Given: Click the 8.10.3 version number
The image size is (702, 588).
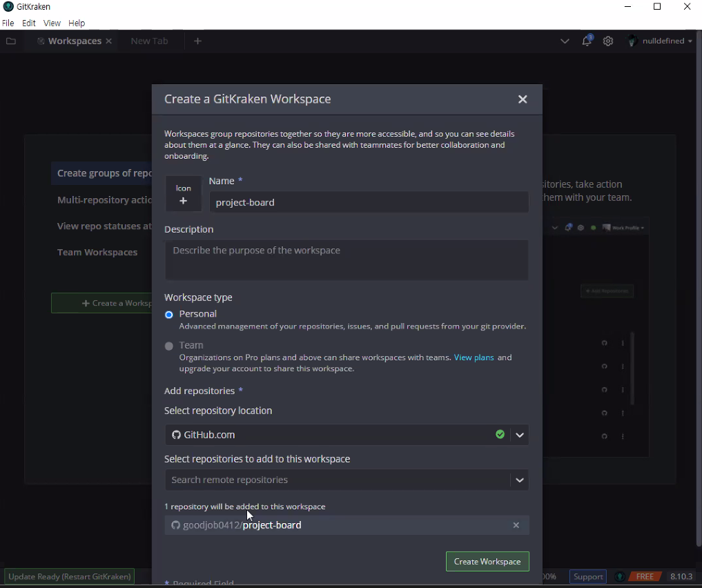Looking at the screenshot, I should click(x=681, y=576).
